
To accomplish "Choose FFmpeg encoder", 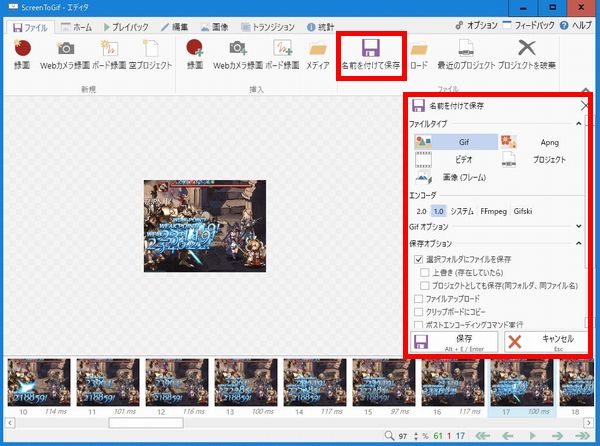I will pos(494,211).
